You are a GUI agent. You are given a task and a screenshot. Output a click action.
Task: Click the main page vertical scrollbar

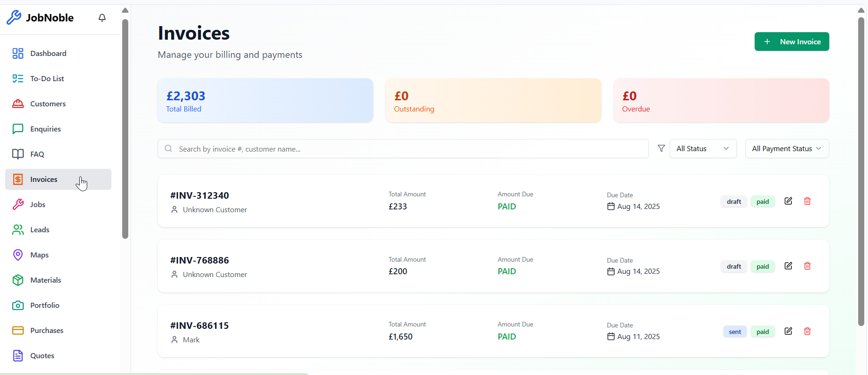(x=861, y=172)
